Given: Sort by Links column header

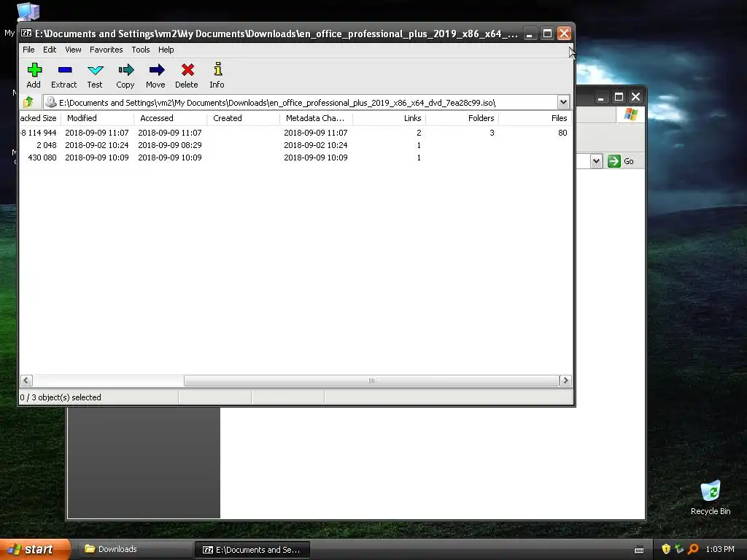Looking at the screenshot, I should point(389,118).
